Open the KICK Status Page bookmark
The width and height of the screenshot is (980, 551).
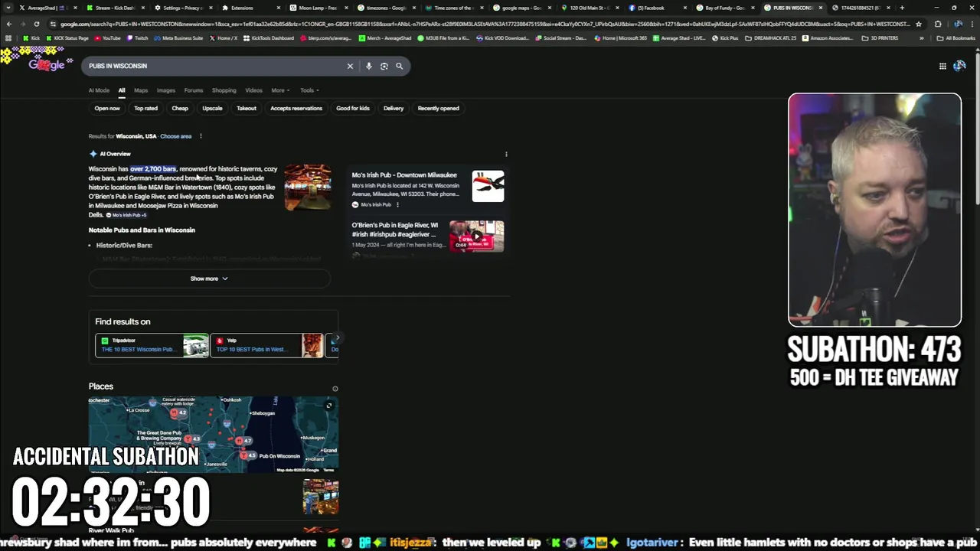(67, 37)
